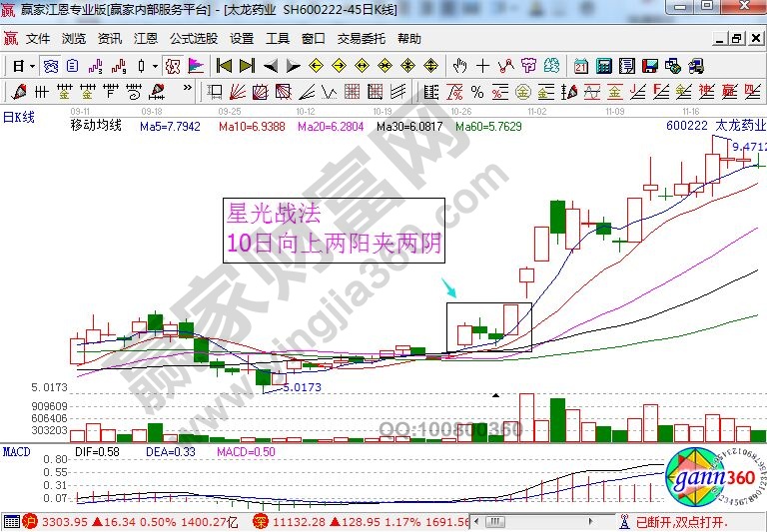Select the crosshair cursor tool
The height and width of the screenshot is (532, 767).
[482, 66]
